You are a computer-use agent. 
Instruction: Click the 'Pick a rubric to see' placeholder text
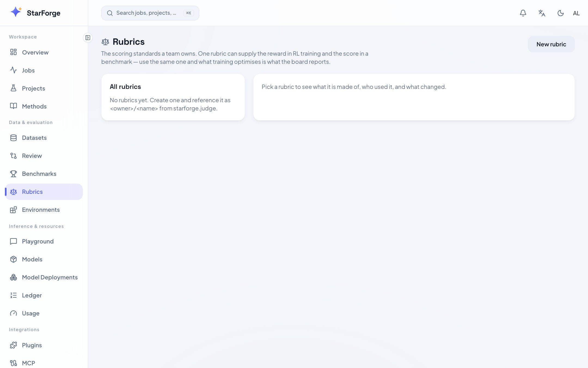(x=354, y=87)
